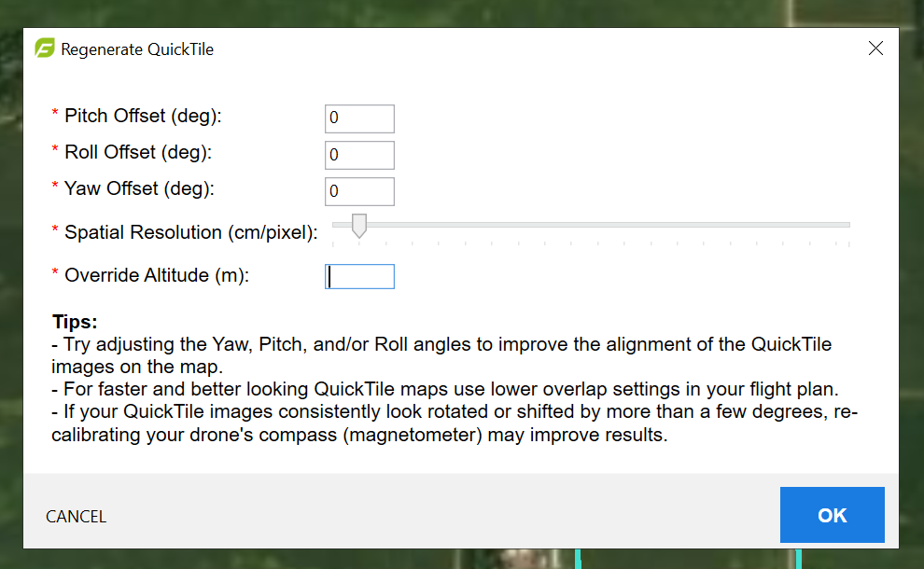Click the green app logo in title bar
Screen dimensions: 924x569
point(45,49)
